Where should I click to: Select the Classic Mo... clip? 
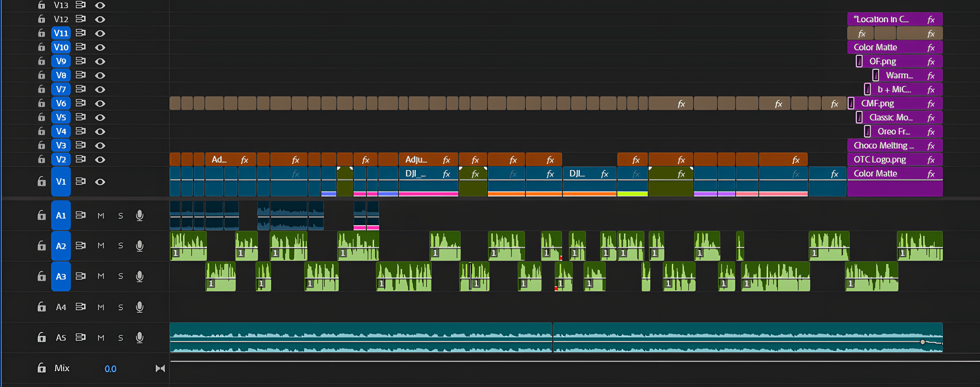click(x=899, y=117)
